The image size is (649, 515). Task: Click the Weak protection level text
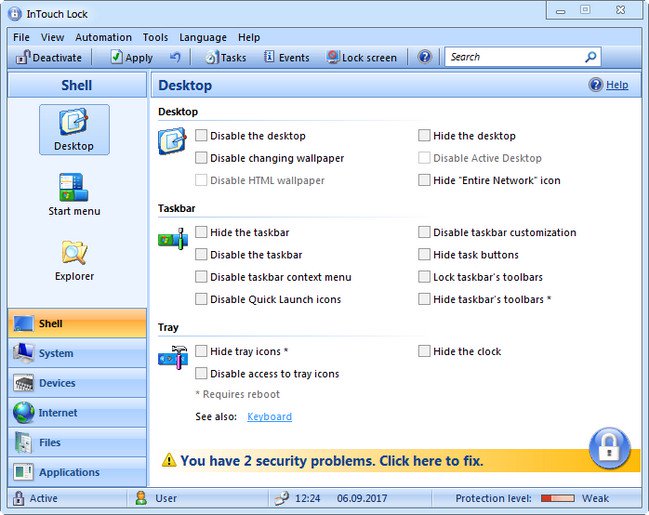coord(595,498)
